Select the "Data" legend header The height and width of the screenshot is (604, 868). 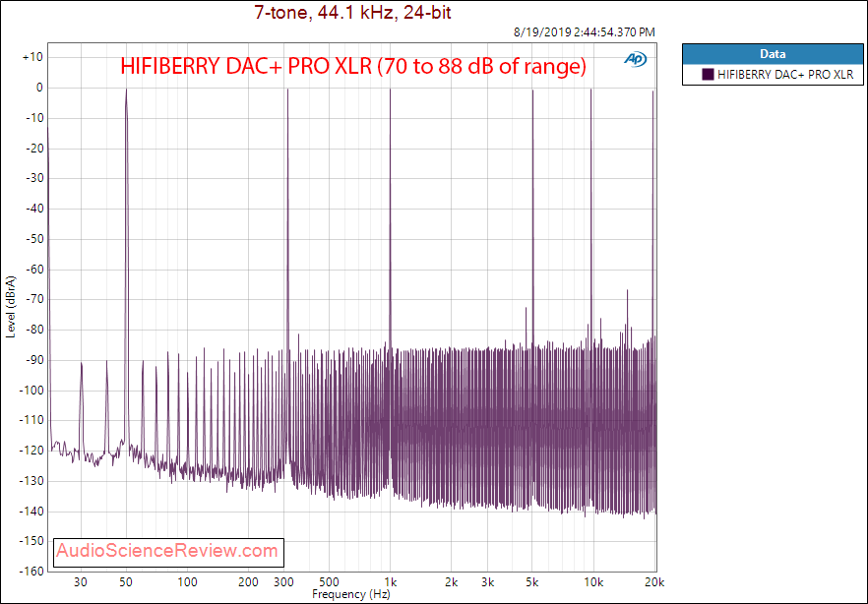tap(773, 54)
